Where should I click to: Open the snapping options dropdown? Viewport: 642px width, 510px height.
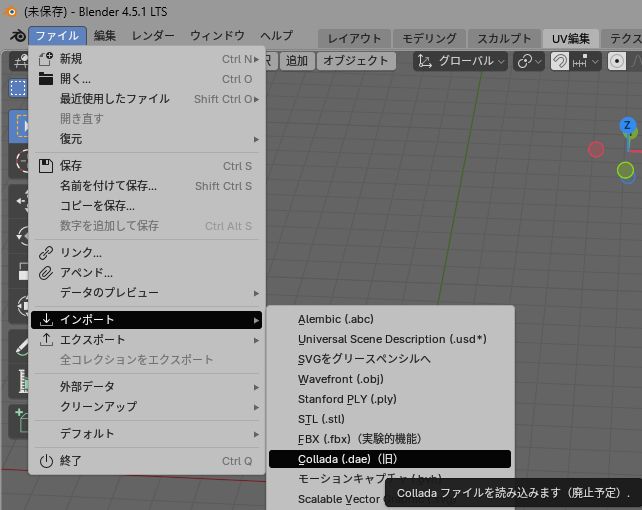[x=585, y=61]
